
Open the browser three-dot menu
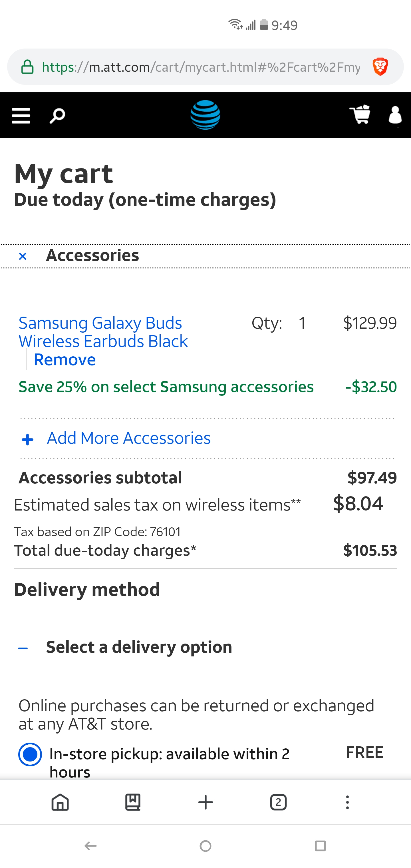(347, 802)
